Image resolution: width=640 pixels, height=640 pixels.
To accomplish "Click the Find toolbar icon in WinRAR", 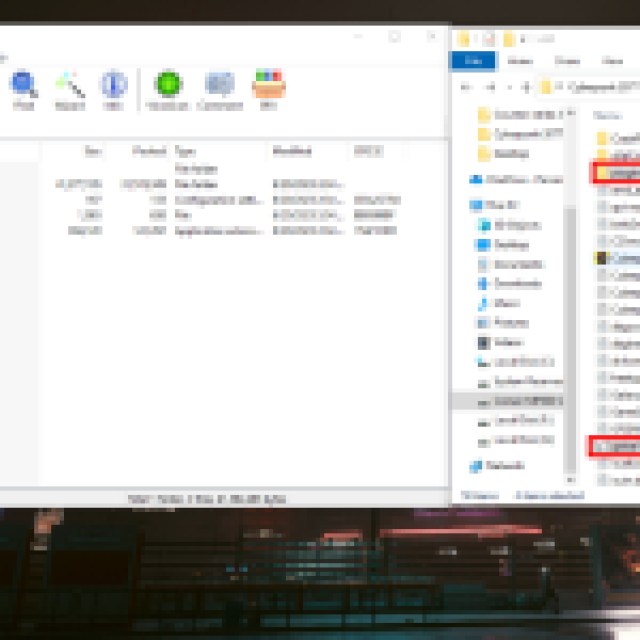I will (x=24, y=90).
